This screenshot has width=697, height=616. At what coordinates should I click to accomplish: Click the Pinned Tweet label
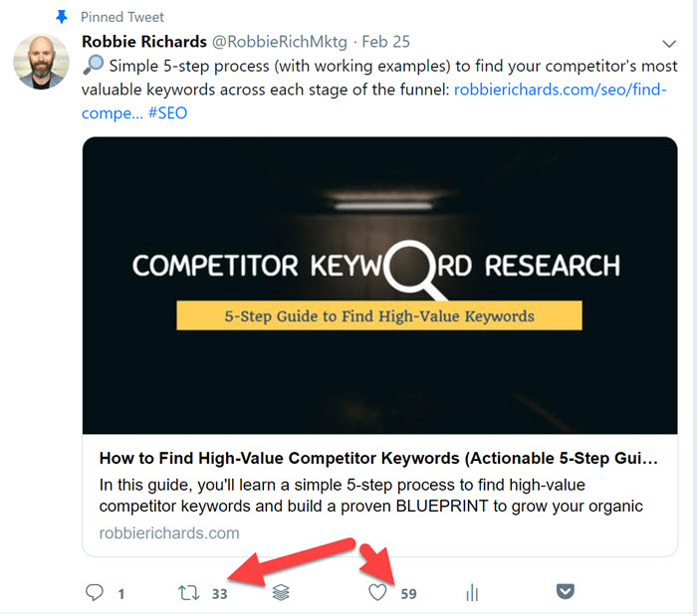[x=122, y=18]
